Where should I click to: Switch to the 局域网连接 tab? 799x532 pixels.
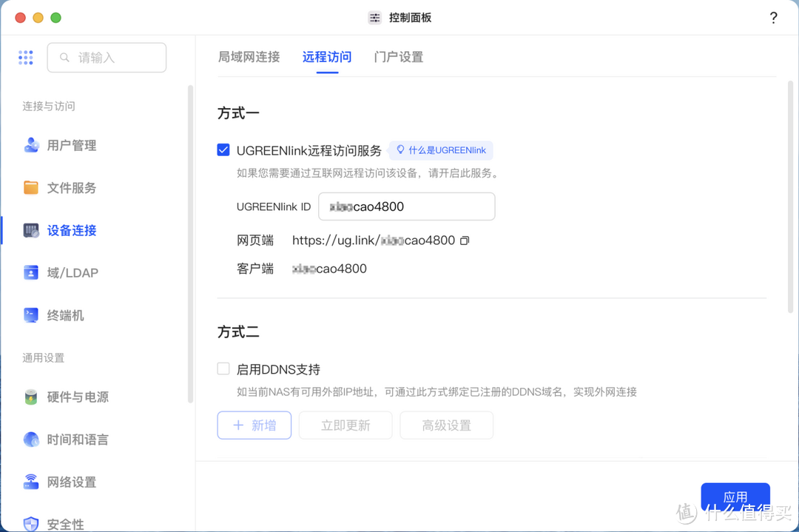tap(249, 57)
